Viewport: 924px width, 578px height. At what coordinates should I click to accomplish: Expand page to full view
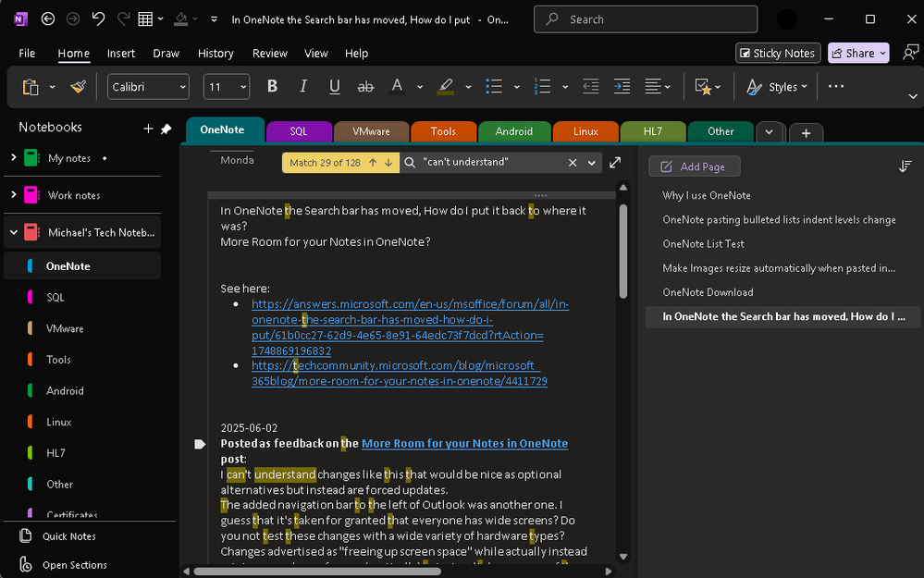pyautogui.click(x=615, y=162)
